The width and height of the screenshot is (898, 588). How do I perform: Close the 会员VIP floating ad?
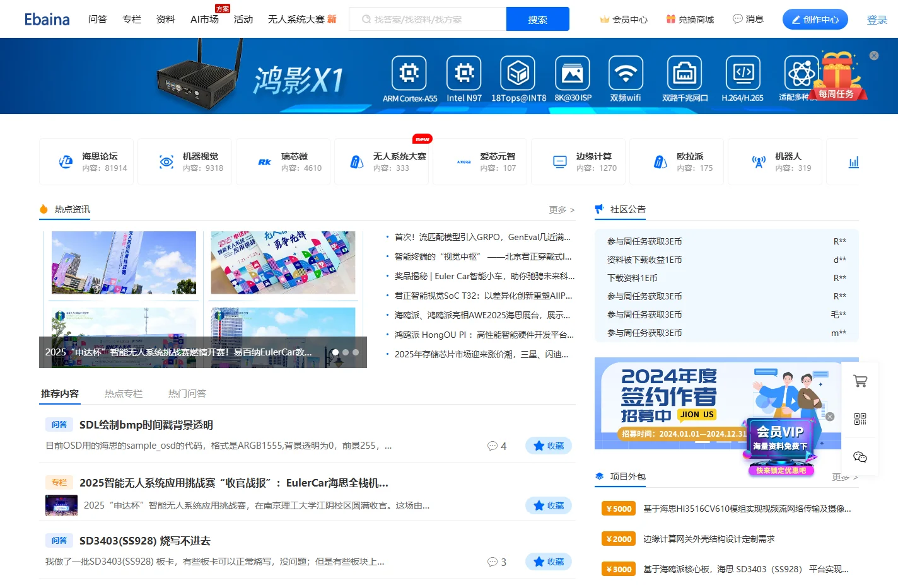point(830,417)
